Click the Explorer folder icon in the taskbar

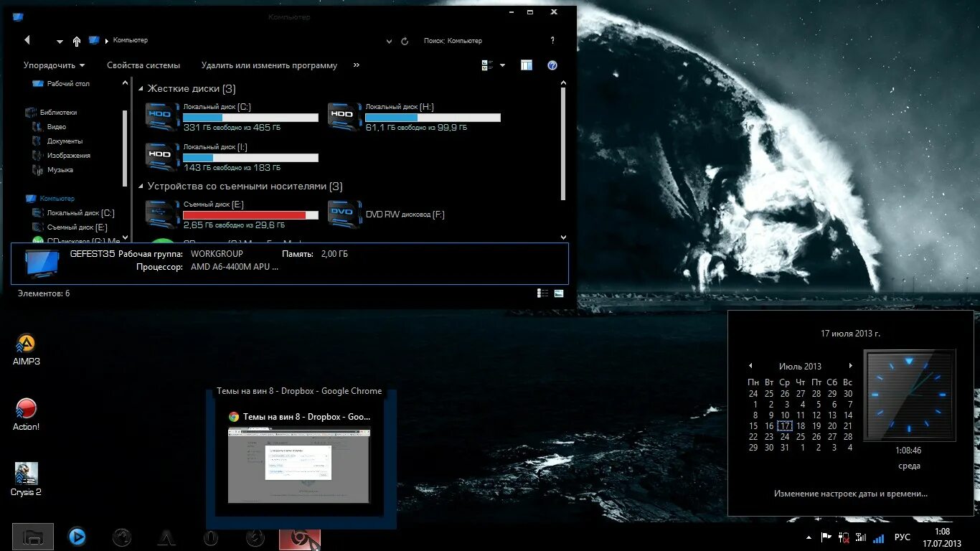33,537
